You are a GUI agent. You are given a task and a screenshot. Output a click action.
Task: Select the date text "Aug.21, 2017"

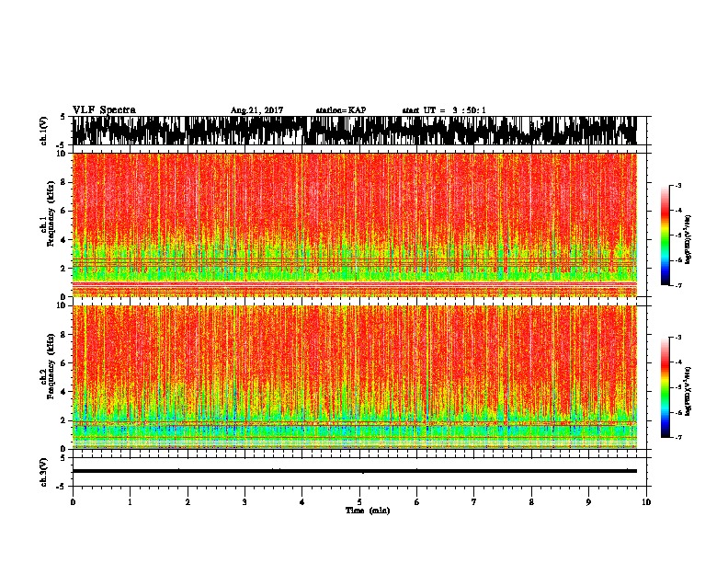coord(256,110)
